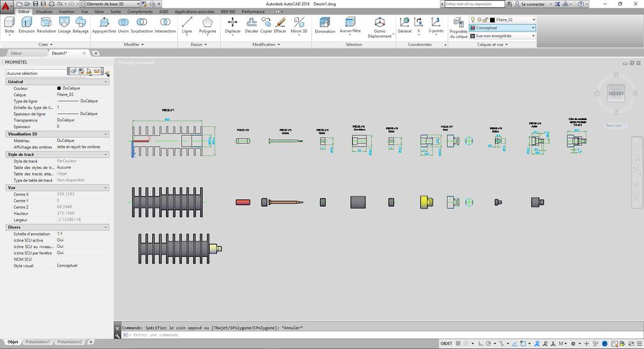Click the black layer color swatch
644x349 pixels.
click(492, 20)
